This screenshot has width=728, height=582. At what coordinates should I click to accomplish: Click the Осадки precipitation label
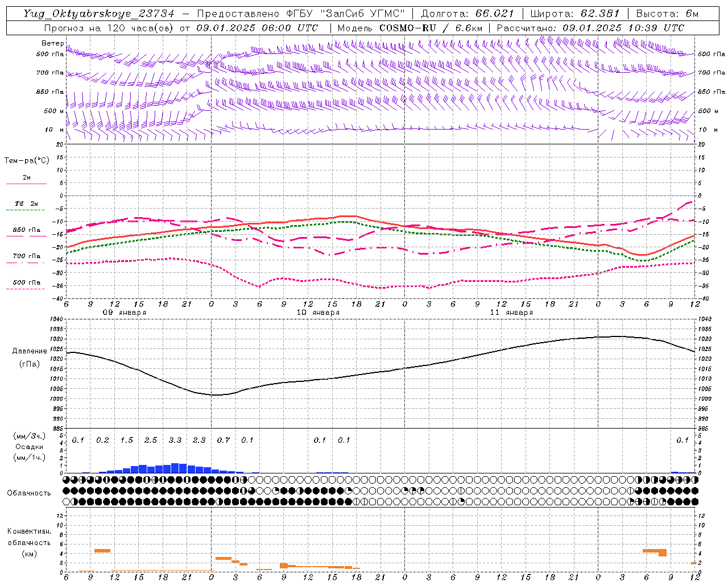(30, 447)
